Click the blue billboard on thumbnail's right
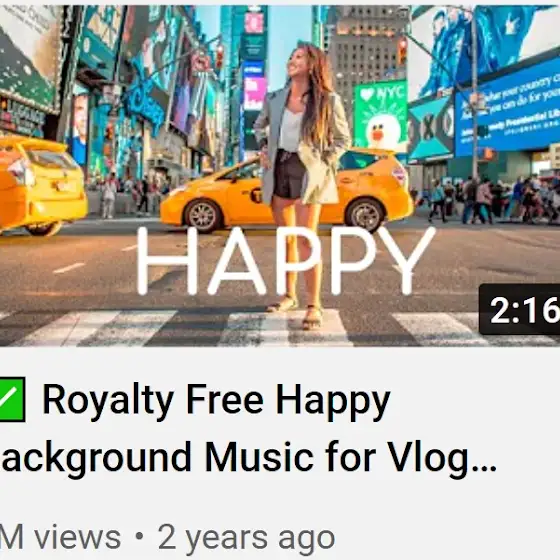The image size is (560, 560). tap(507, 107)
